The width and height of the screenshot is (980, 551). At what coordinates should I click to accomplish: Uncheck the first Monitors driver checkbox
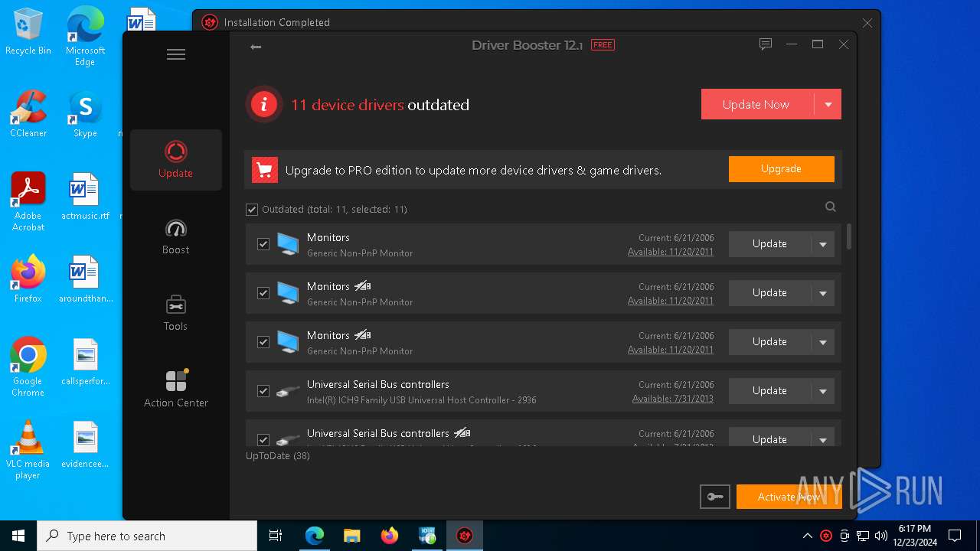[263, 244]
